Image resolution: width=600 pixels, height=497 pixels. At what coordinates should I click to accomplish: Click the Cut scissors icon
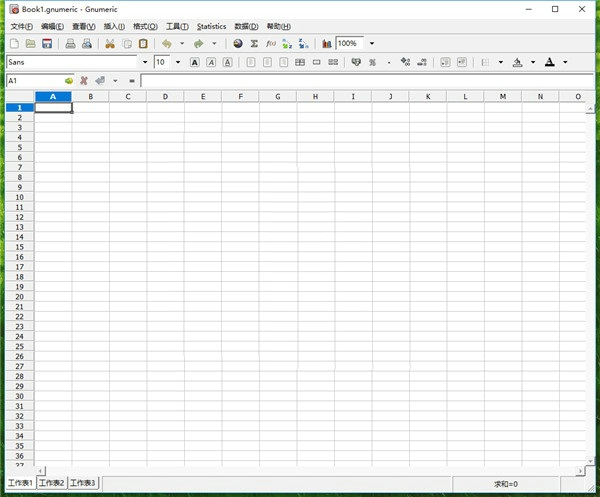[110, 44]
